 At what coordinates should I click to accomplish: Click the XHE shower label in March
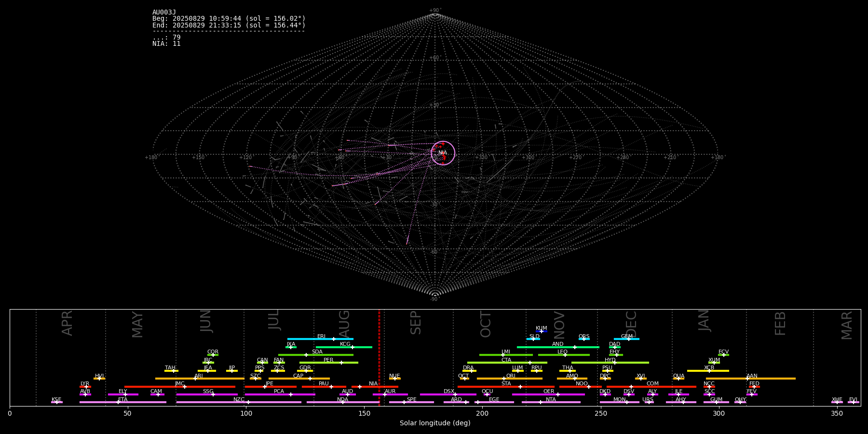[x=837, y=399]
